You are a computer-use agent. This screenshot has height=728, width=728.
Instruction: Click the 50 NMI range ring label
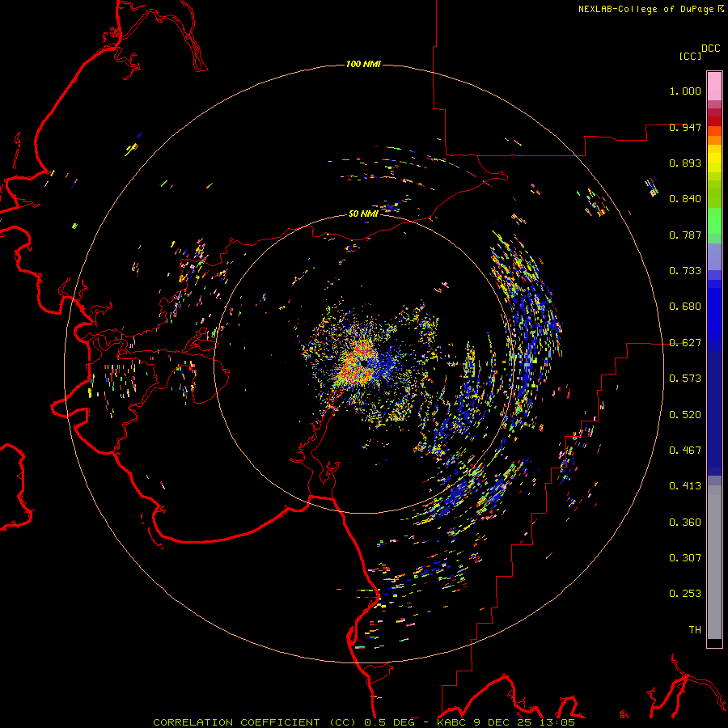click(x=363, y=214)
